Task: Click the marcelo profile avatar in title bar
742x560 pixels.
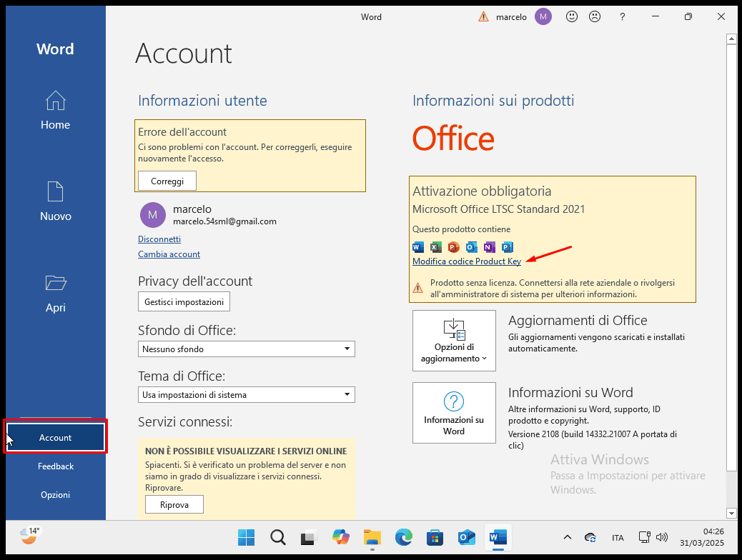Action: (x=543, y=16)
